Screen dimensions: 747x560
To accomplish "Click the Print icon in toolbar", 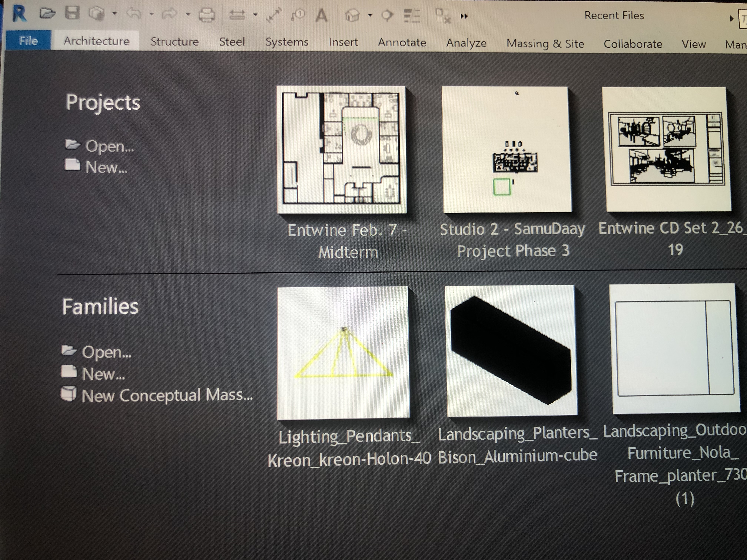I will point(206,15).
